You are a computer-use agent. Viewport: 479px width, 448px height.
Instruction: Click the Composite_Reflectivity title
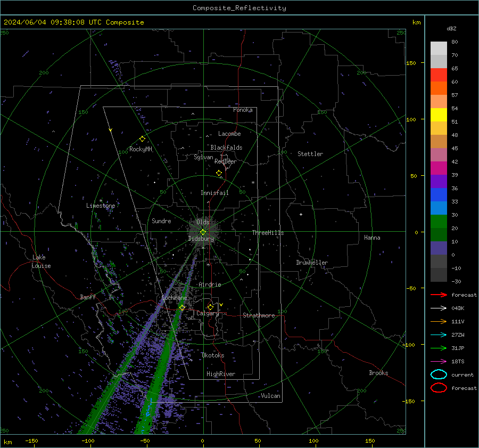coord(239,8)
